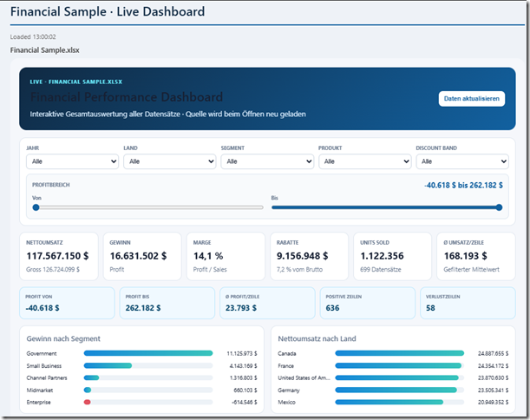Viewport: 530px width, 420px height.
Task: Open the Segment filter dropdown
Action: click(267, 161)
